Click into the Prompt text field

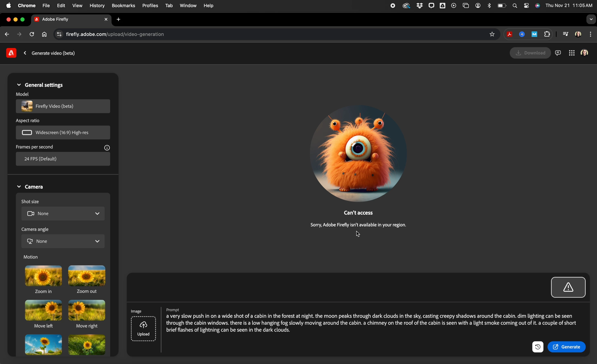pyautogui.click(x=371, y=323)
